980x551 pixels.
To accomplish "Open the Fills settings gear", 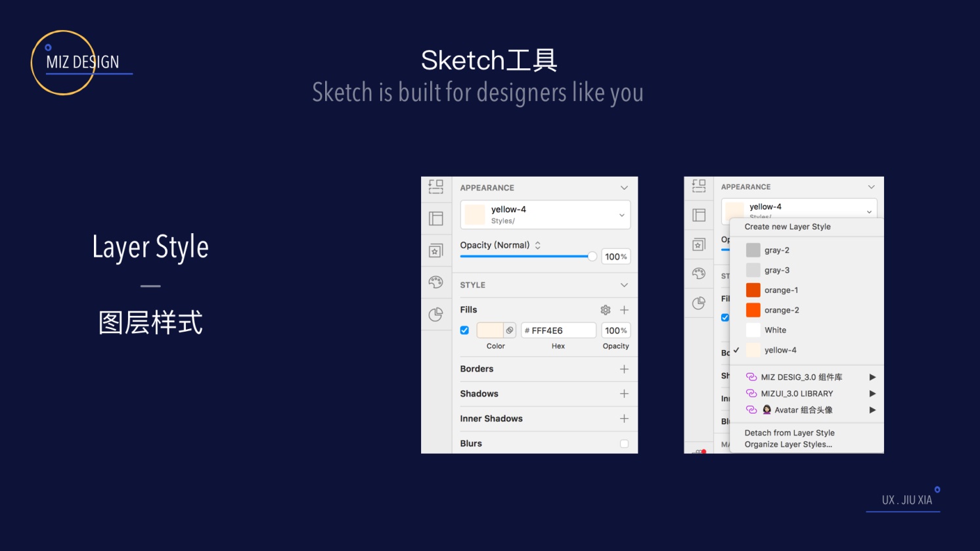I will coord(605,310).
